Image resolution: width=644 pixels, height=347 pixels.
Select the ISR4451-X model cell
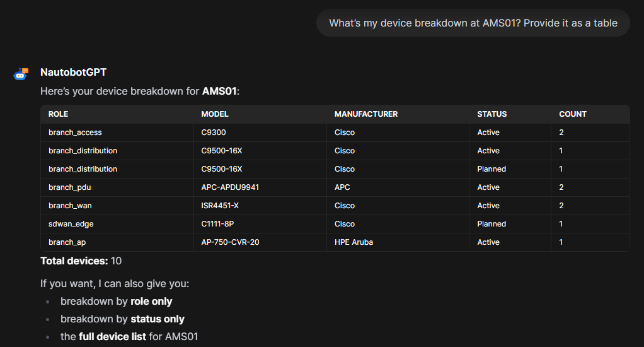(220, 206)
